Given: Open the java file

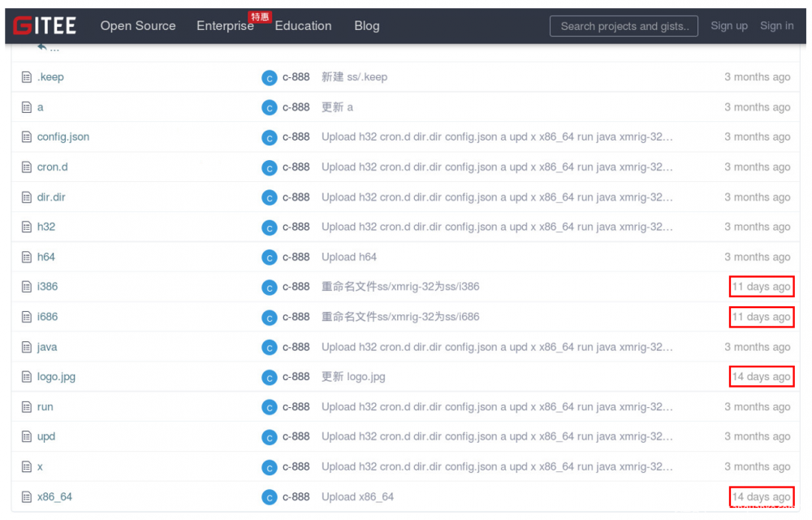Looking at the screenshot, I should (46, 347).
